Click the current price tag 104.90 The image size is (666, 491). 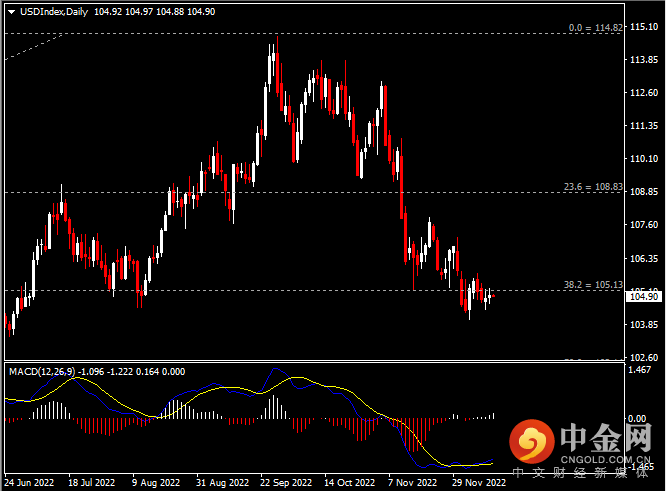pyautogui.click(x=641, y=297)
